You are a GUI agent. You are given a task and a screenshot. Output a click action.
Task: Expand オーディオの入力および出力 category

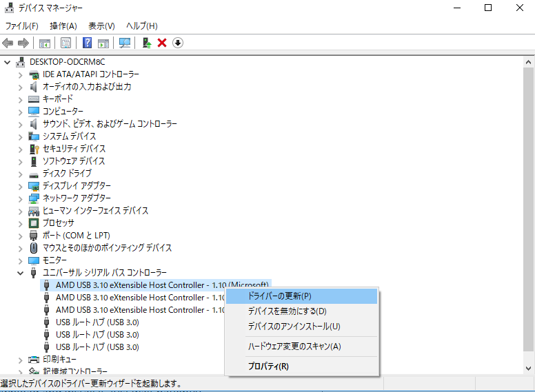tap(21, 87)
